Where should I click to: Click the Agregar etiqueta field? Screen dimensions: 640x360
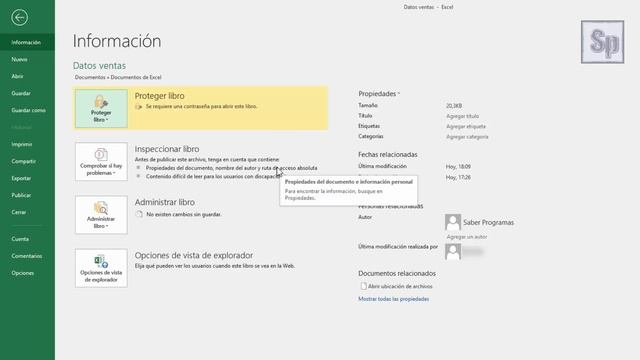pos(466,127)
